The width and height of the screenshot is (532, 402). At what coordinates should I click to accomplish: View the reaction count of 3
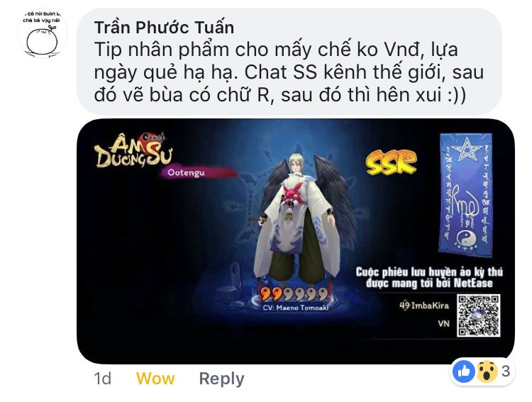tap(506, 372)
